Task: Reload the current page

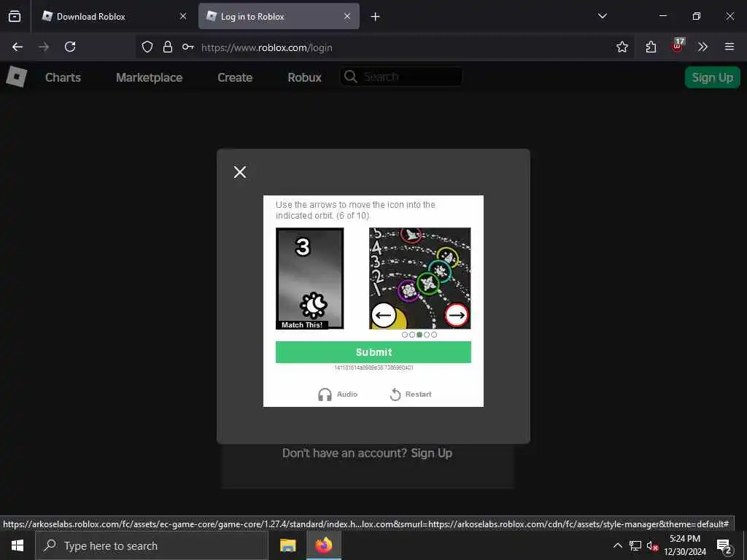Action: point(70,47)
